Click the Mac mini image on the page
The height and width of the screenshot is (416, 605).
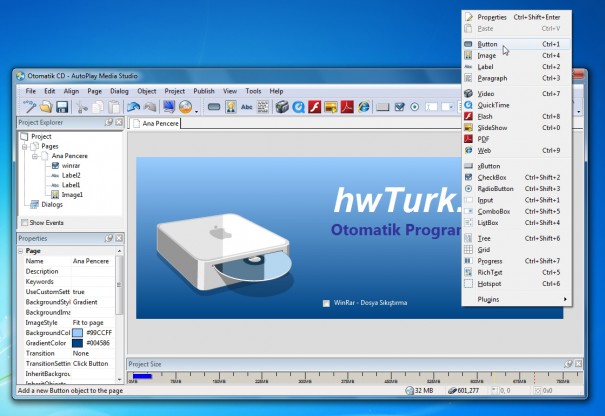(x=225, y=255)
